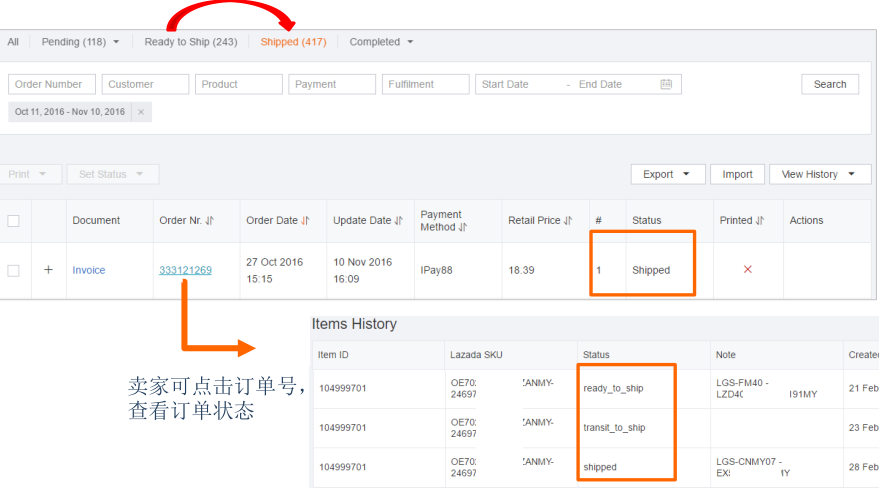Open the Print dropdown
Viewport: 879px width, 488px height.
click(x=28, y=174)
